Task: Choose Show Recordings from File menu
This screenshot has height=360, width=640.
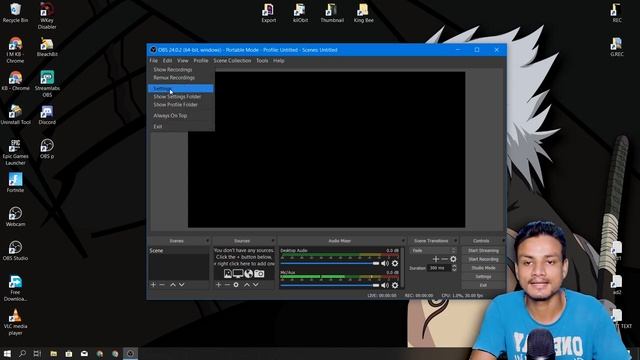Action: [181, 69]
